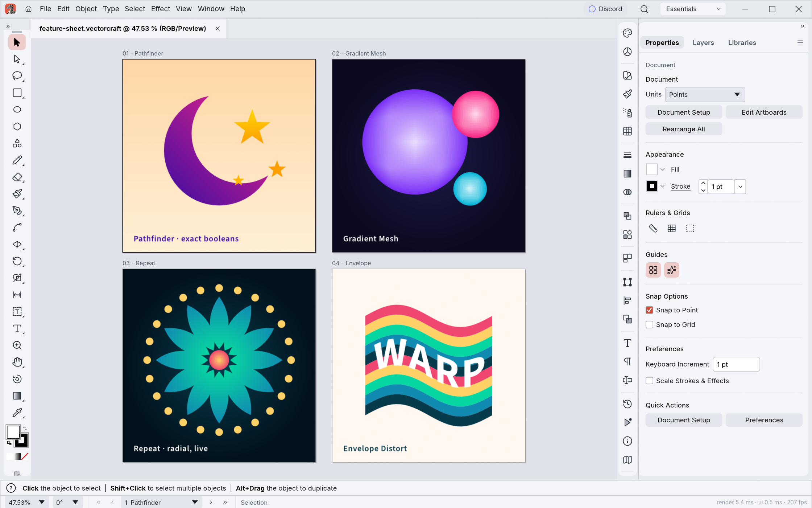The height and width of the screenshot is (508, 812).
Task: Select the Lasso tool
Action: point(17,76)
